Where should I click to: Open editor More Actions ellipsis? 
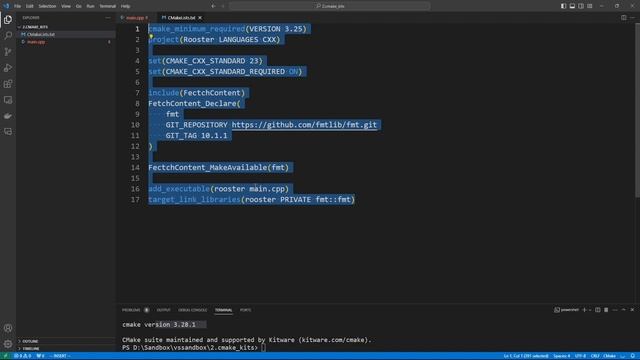(x=632, y=18)
